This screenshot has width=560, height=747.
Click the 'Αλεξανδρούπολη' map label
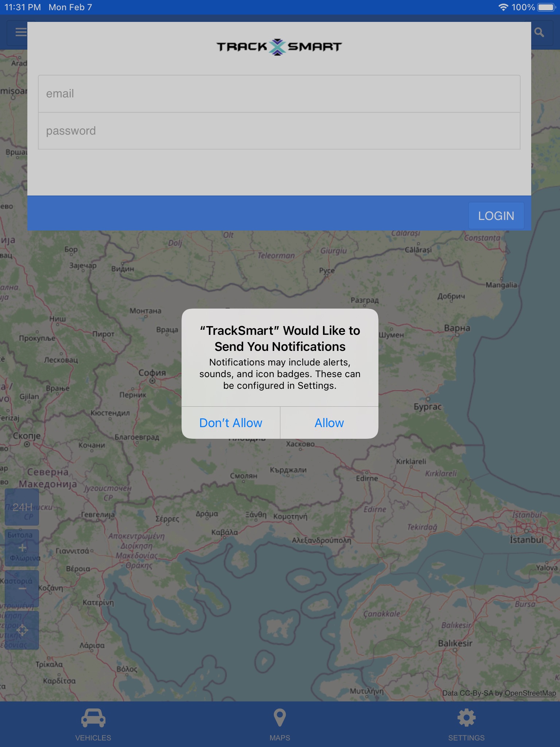(321, 540)
